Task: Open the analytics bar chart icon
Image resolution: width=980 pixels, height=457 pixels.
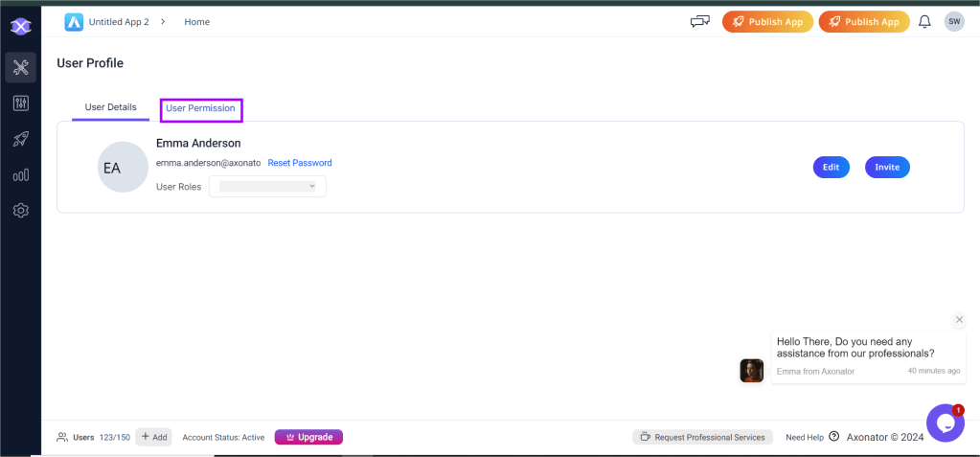Action: click(20, 175)
